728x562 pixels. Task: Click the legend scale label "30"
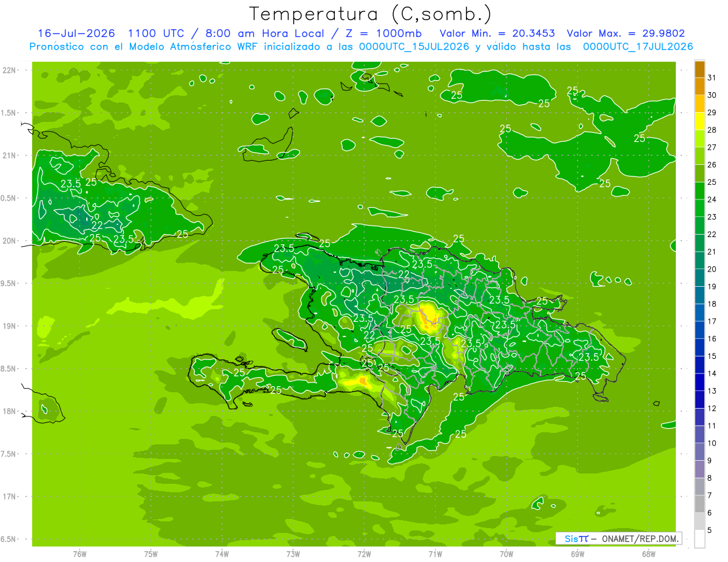click(712, 95)
